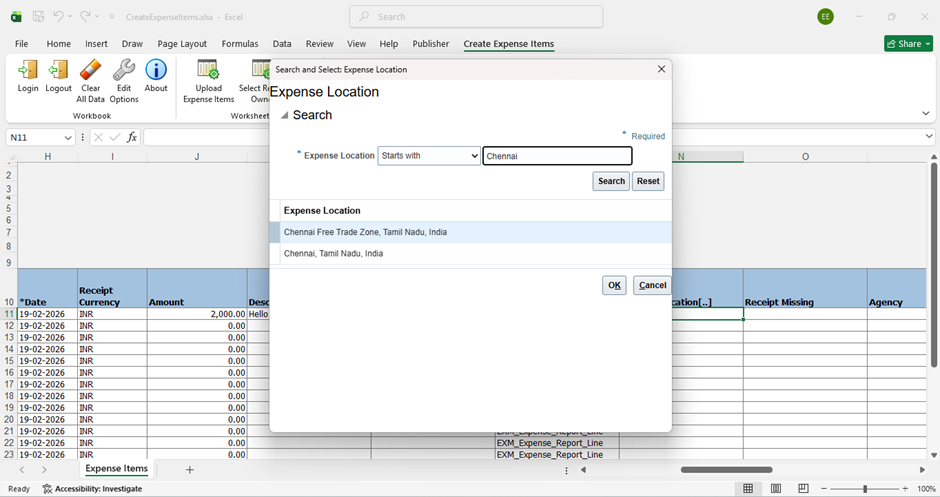Expand the formula bar chevron
940x497 pixels.
pyautogui.click(x=929, y=137)
